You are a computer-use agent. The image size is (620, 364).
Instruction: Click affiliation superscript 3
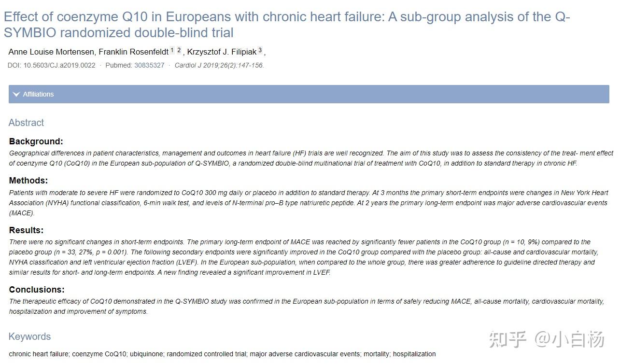(260, 50)
